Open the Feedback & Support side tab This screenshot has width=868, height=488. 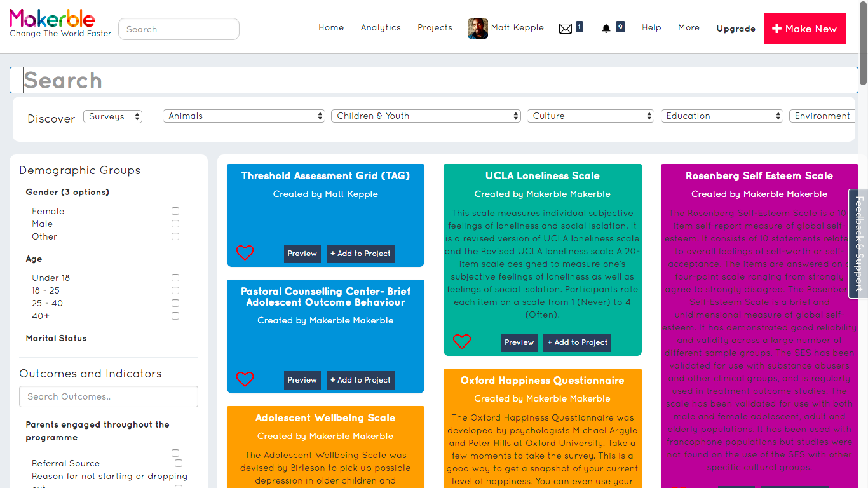[858, 243]
